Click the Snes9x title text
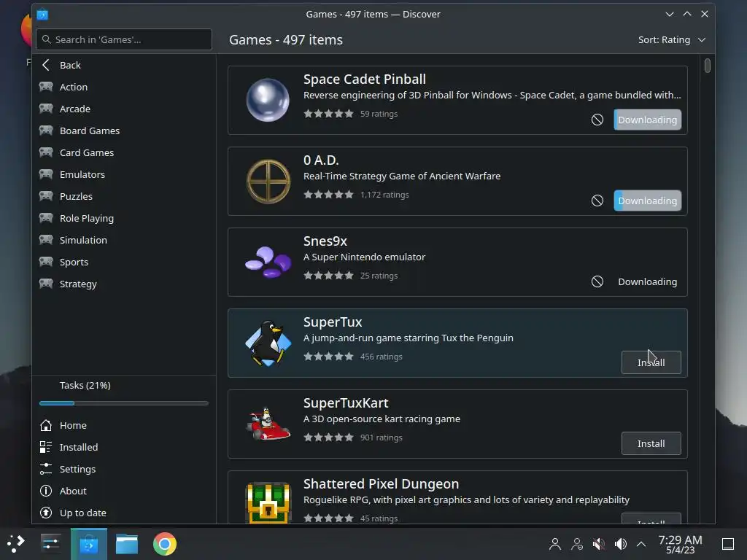 325,241
